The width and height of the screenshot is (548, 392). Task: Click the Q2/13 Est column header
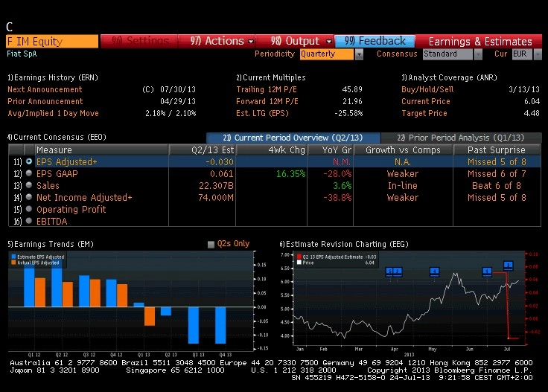tap(203, 150)
